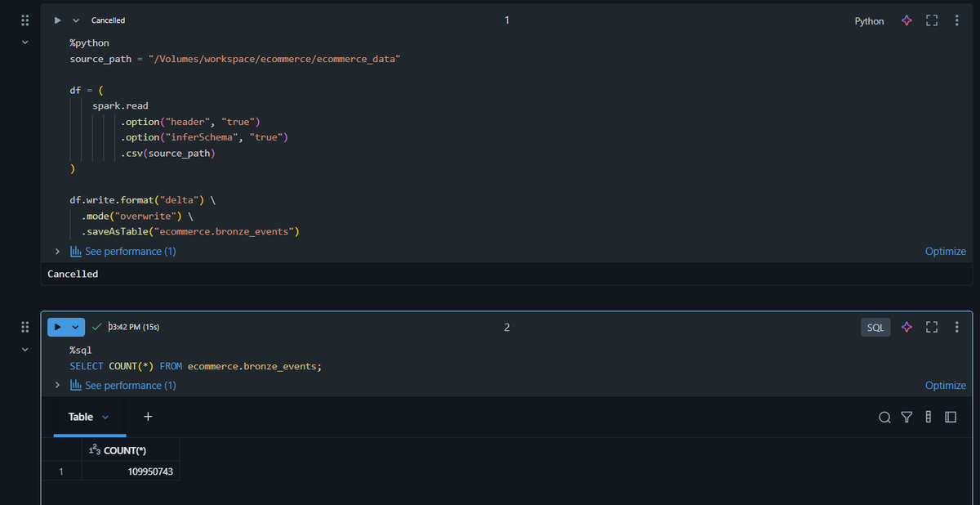
Task: Place cursor in the SELECT COUNT(*) query line
Action: click(x=195, y=366)
